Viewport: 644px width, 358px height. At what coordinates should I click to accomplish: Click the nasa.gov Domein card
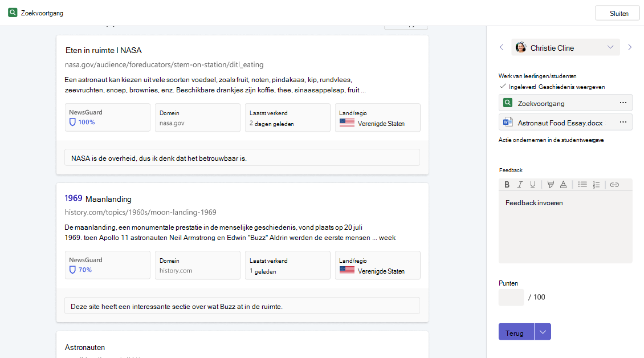(x=198, y=117)
